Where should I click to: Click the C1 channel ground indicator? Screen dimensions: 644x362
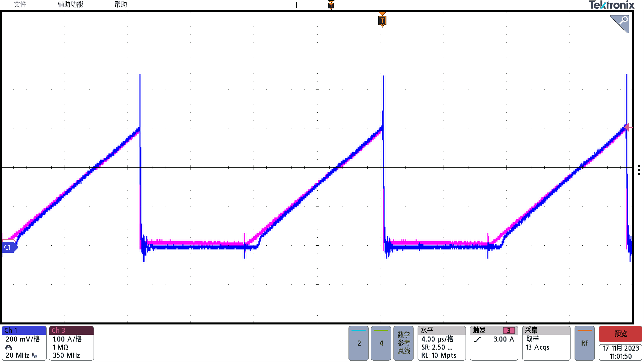9,247
